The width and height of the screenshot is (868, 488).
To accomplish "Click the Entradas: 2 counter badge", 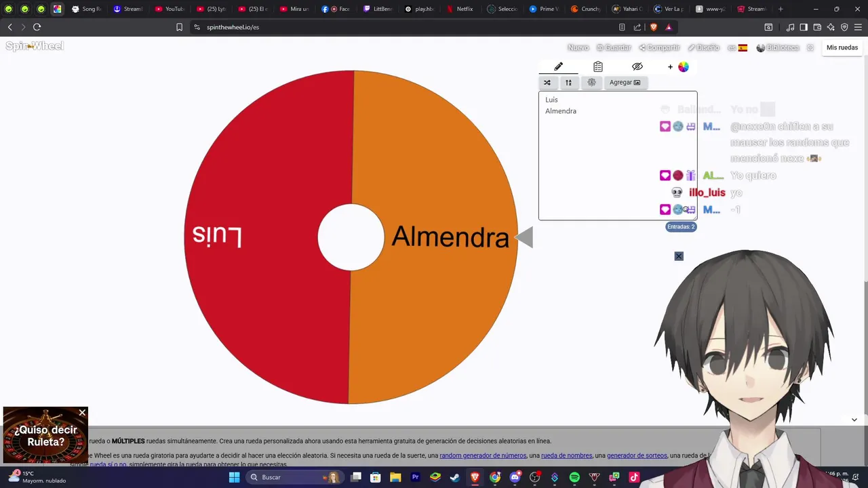I will pyautogui.click(x=681, y=227).
